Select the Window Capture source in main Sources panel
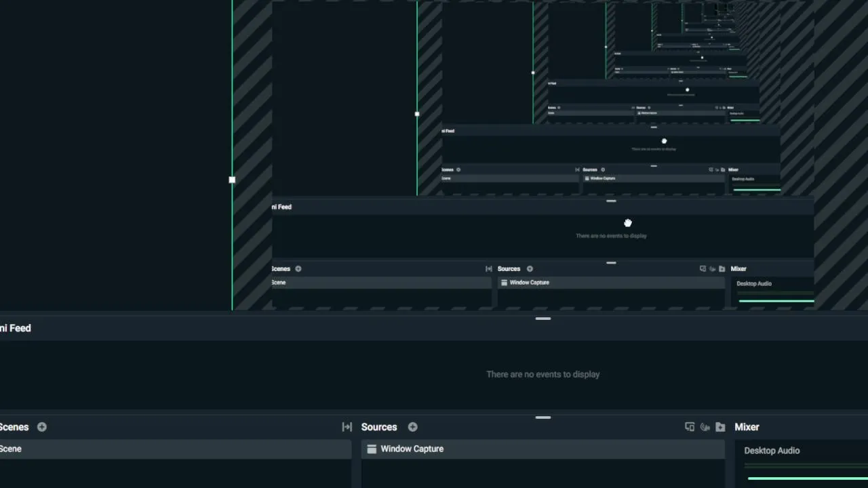 [543, 449]
